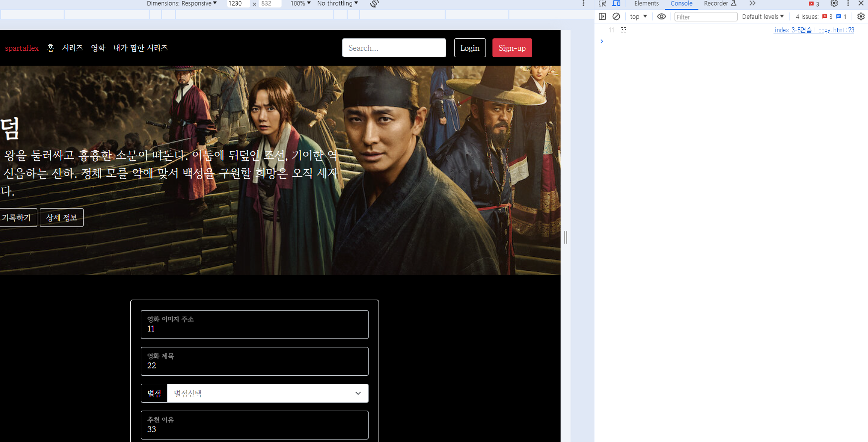Open the Elements tab in DevTools
Viewport: 868px width, 442px height.
click(x=646, y=3)
